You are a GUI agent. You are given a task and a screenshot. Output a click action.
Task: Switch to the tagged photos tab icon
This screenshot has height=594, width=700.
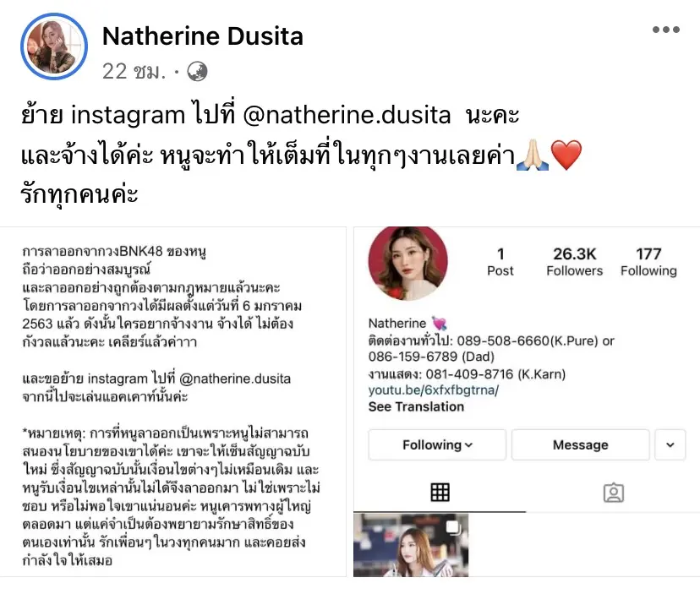pos(614,493)
